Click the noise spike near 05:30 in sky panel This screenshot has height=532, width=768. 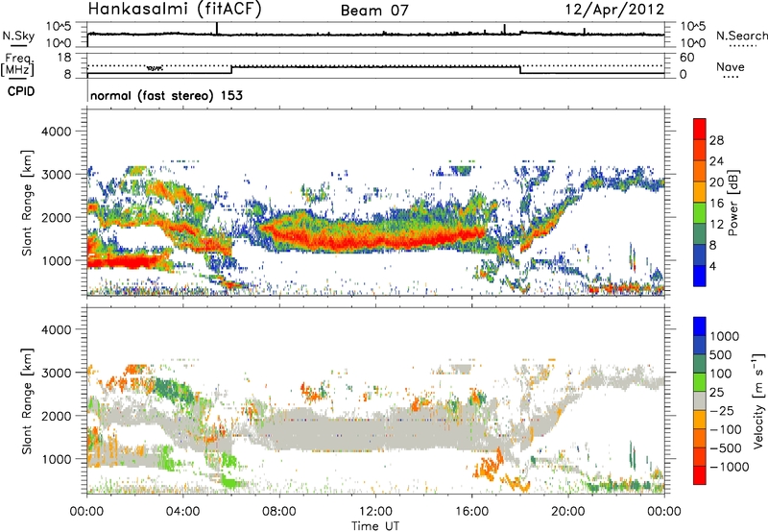[x=217, y=29]
